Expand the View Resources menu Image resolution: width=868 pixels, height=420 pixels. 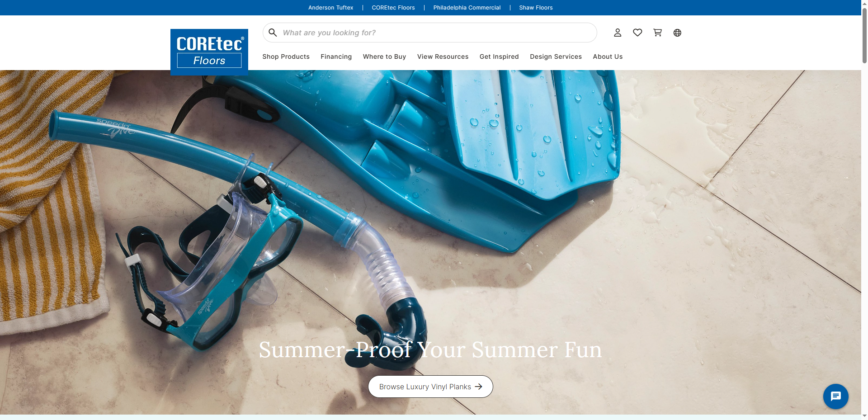pyautogui.click(x=443, y=57)
